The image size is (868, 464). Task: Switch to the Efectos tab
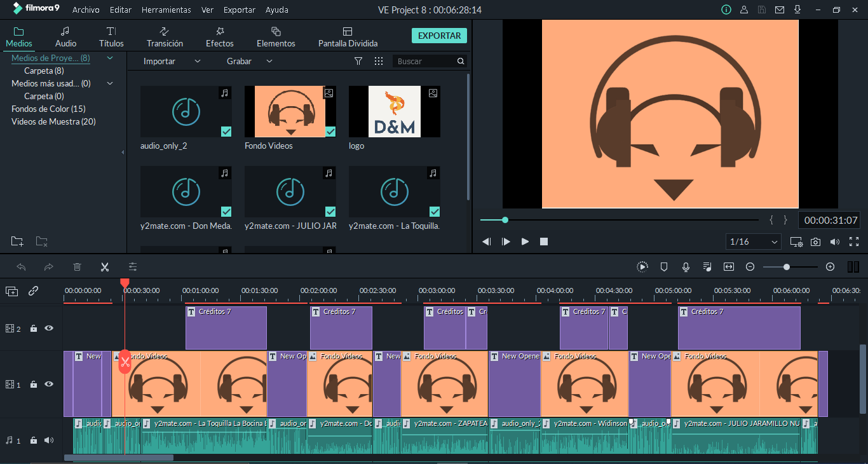pyautogui.click(x=220, y=37)
